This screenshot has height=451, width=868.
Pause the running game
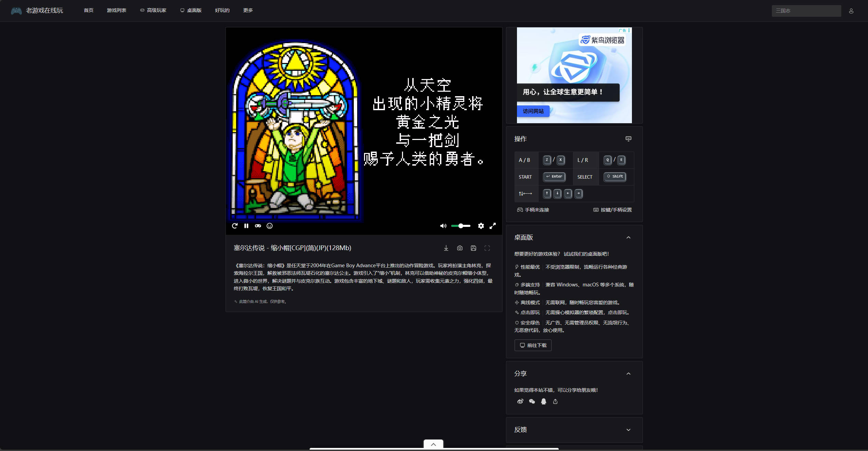(x=246, y=226)
